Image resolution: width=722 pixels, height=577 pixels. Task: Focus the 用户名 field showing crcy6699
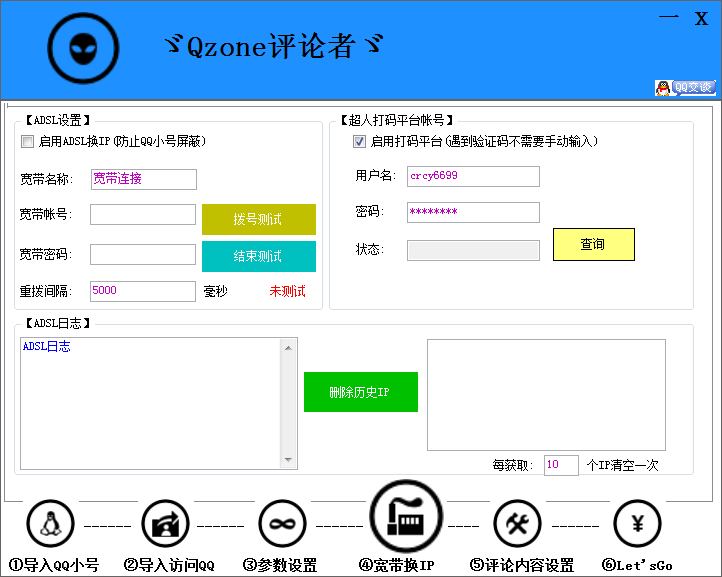(x=473, y=176)
